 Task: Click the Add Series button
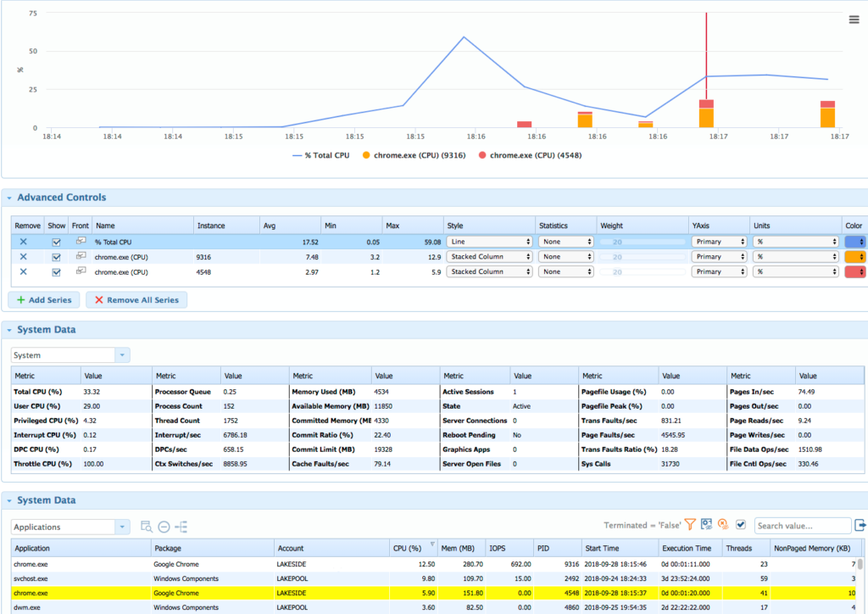pos(43,299)
